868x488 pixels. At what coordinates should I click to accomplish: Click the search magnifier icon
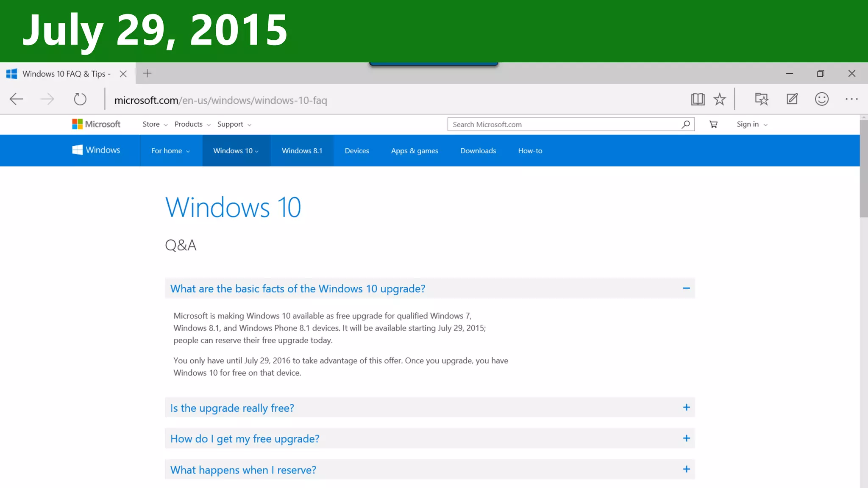pyautogui.click(x=686, y=124)
